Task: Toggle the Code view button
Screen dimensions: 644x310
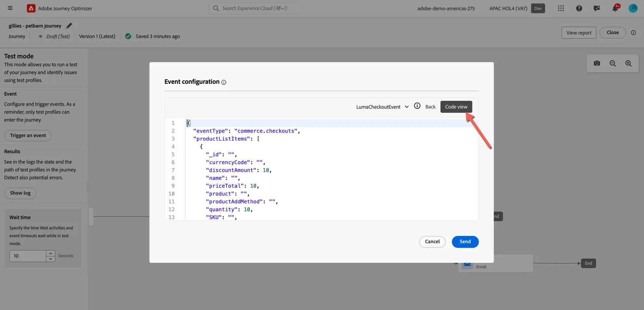Action: click(456, 107)
